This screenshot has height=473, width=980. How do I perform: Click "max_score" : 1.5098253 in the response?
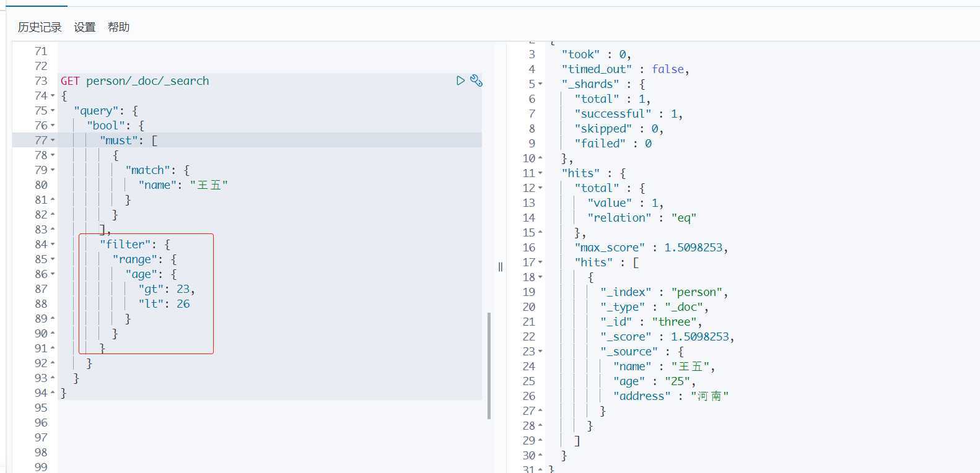pyautogui.click(x=651, y=248)
